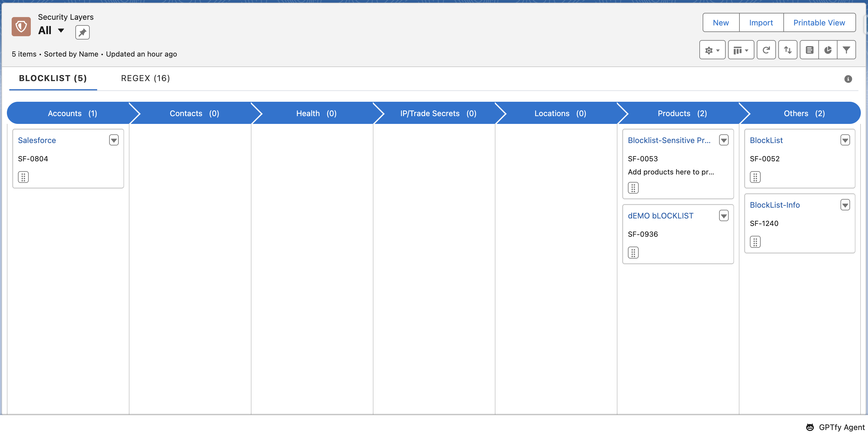Viewport: 868px width, 439px height.
Task: Open dropdown on Salesforce card
Action: click(x=114, y=140)
